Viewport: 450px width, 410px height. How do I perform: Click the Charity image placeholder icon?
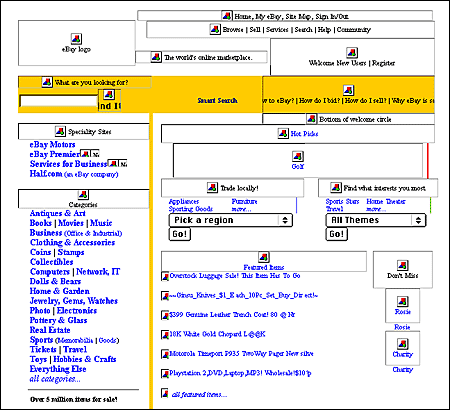(403, 344)
